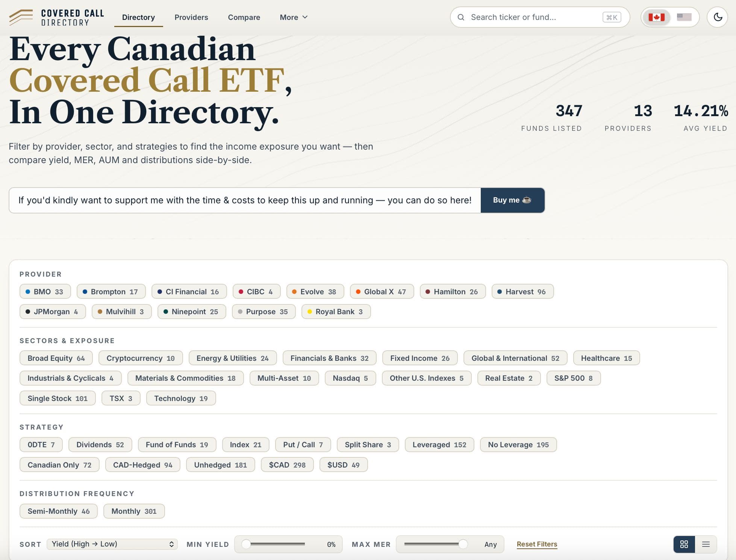Select the Technology sector chip

[181, 398]
